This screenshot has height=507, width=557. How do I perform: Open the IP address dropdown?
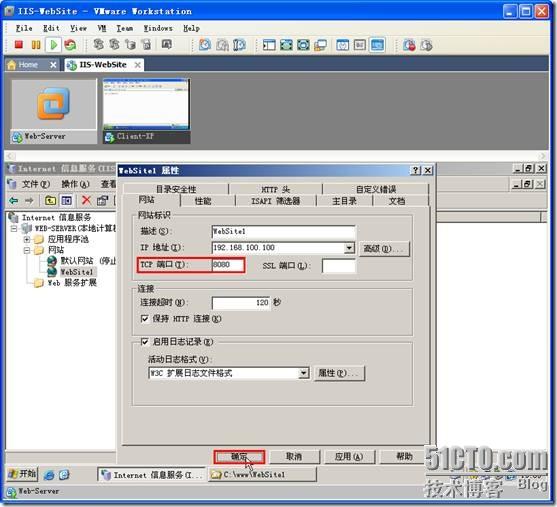coord(349,248)
